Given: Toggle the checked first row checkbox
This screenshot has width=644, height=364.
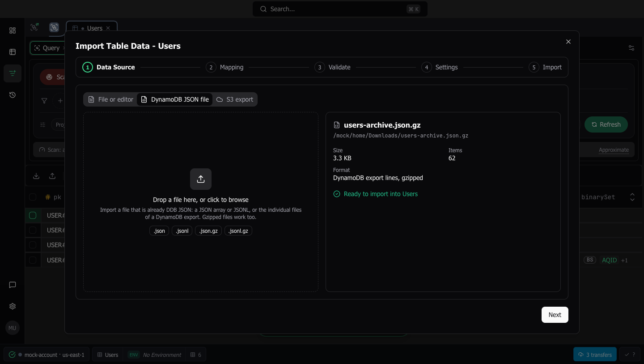Looking at the screenshot, I should pos(33,215).
